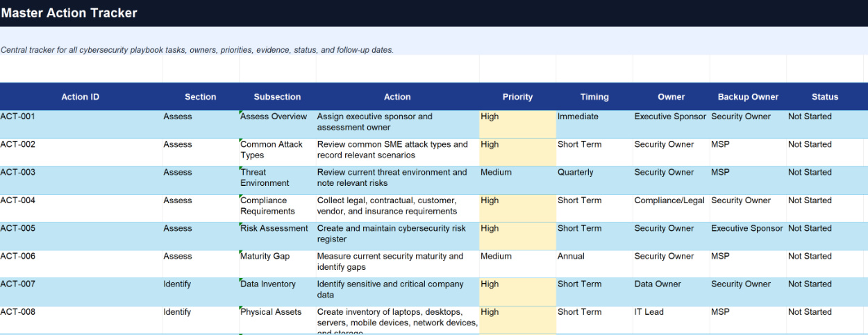Select the Data Owner cell
This screenshot has height=335, width=868.
[x=671, y=292]
